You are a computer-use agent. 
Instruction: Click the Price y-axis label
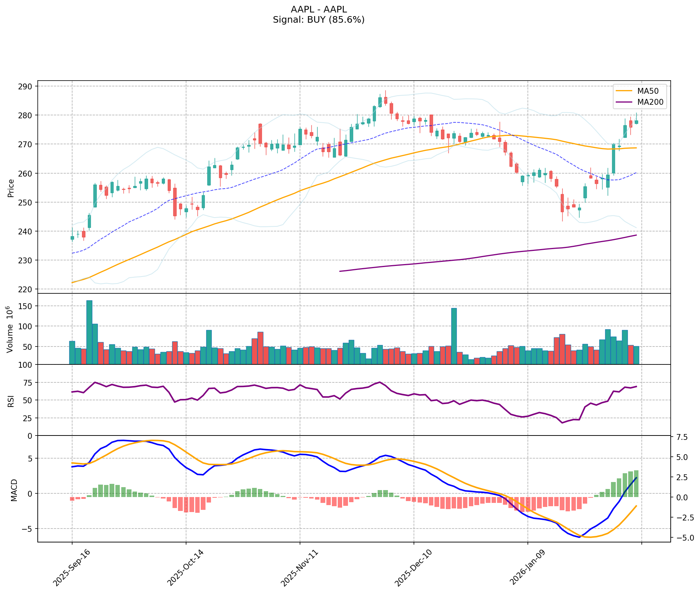click(11, 188)
